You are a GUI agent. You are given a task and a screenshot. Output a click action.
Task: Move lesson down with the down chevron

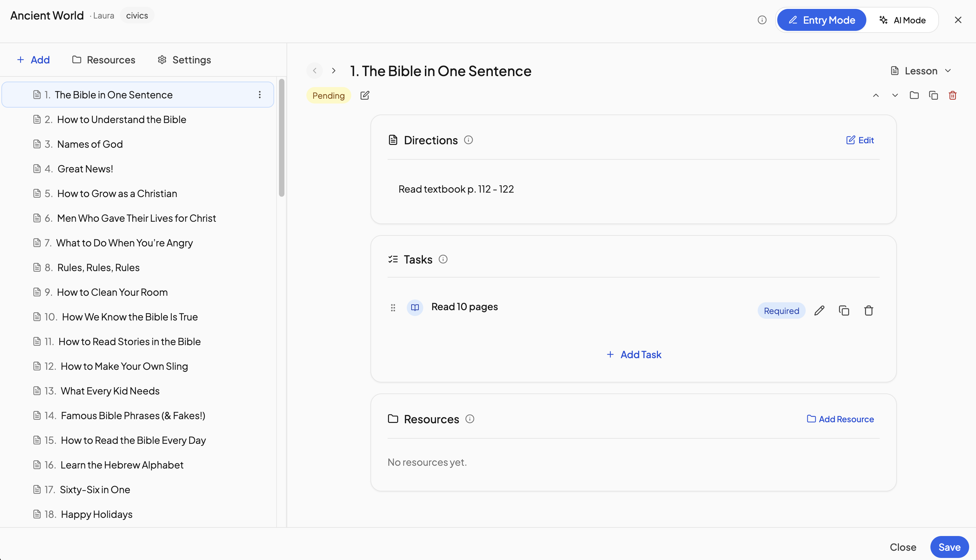[895, 95]
